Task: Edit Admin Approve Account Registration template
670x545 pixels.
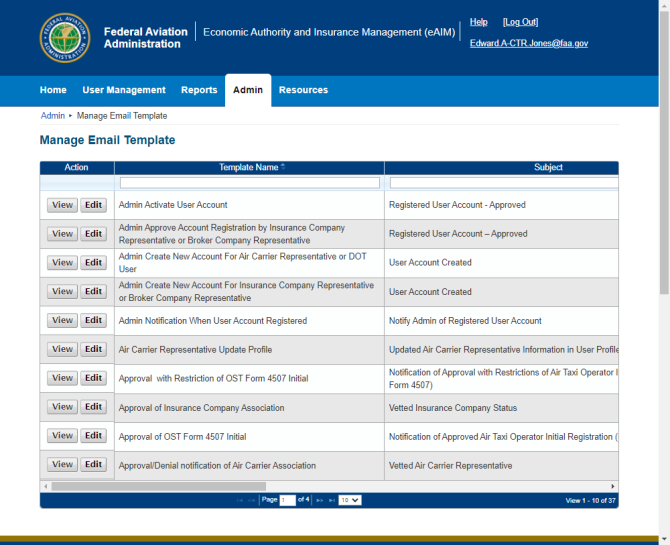Action: click(94, 234)
